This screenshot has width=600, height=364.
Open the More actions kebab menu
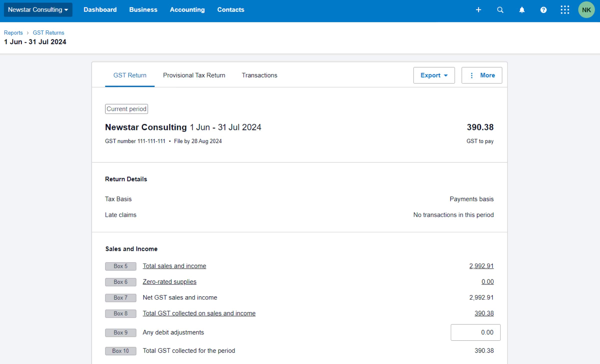(482, 75)
